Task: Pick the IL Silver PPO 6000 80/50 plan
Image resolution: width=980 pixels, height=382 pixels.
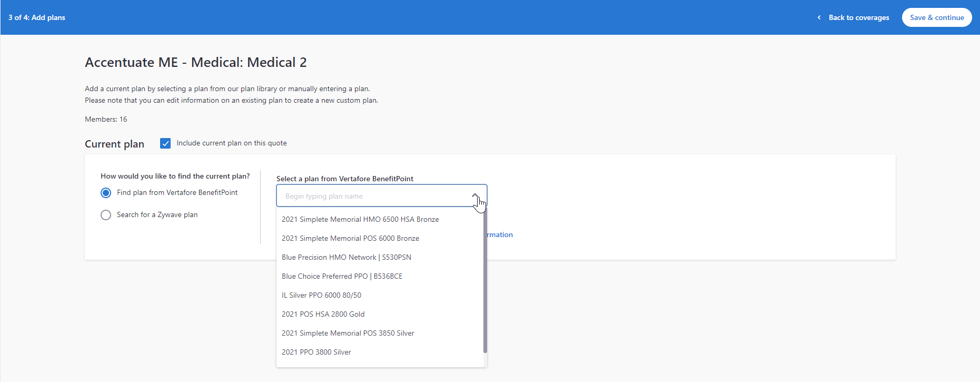Action: click(x=321, y=295)
